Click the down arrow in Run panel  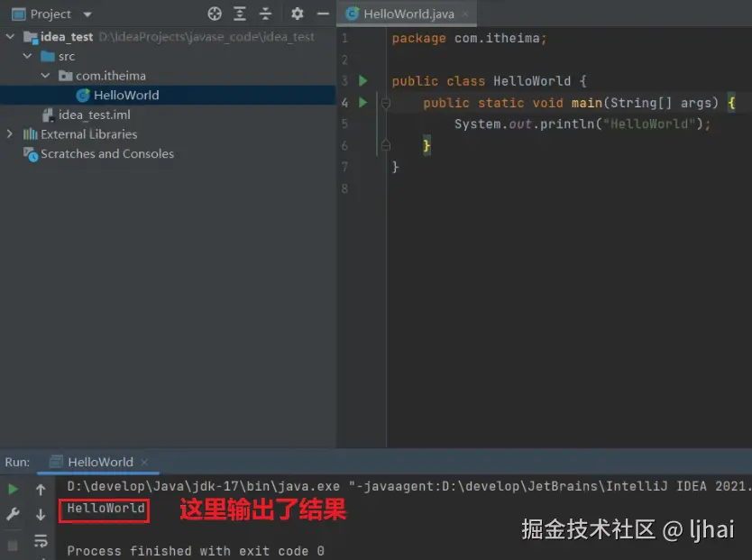41,514
